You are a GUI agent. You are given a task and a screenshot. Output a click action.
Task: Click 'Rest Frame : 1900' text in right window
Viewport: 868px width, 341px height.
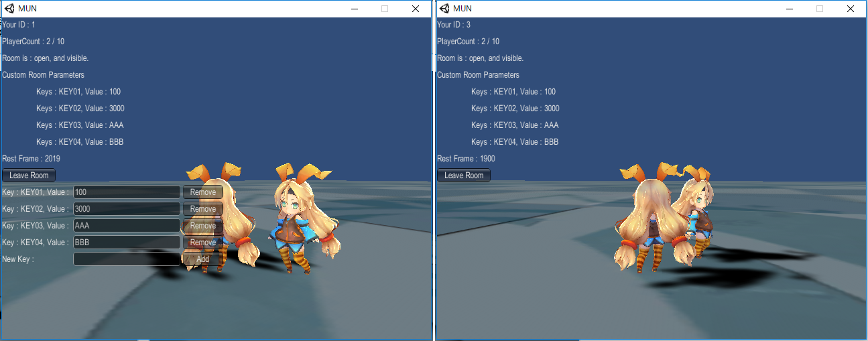[467, 159]
